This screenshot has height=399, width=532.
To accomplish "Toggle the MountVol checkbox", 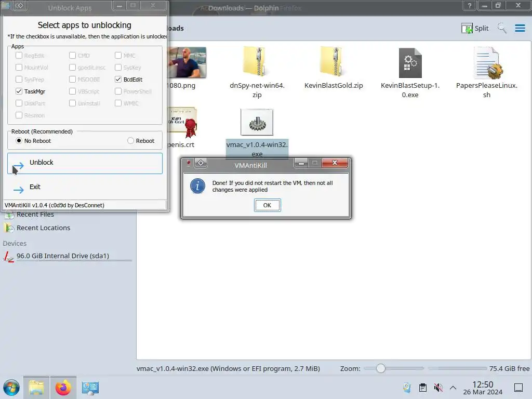I will tap(19, 68).
